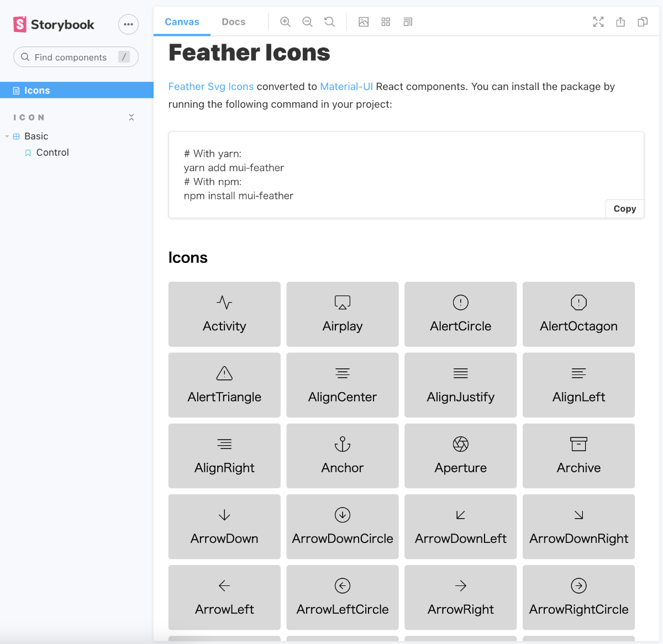Select the ArrowLeft icon tile
The image size is (663, 644).
point(224,597)
